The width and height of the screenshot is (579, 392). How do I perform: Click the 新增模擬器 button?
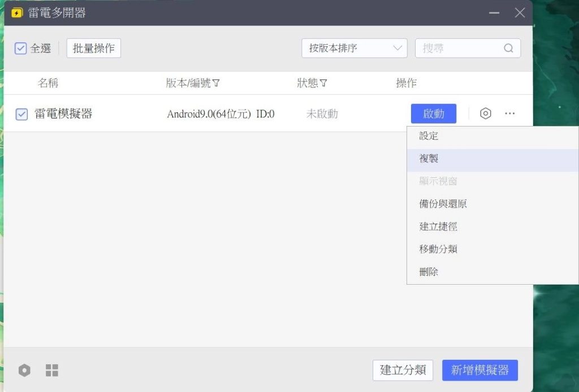point(479,371)
